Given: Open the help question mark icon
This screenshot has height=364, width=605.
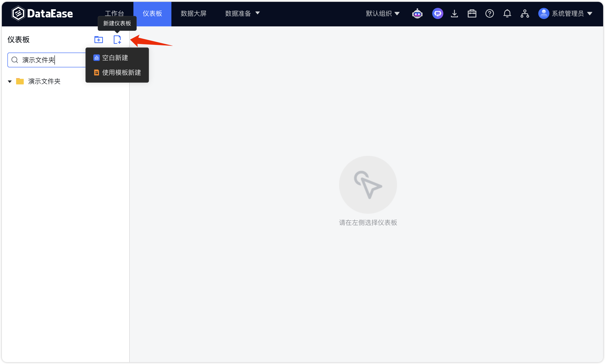Looking at the screenshot, I should click(x=489, y=13).
